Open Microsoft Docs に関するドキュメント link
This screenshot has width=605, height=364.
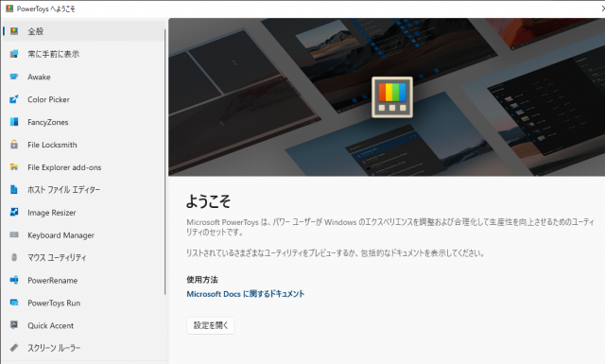pos(246,294)
